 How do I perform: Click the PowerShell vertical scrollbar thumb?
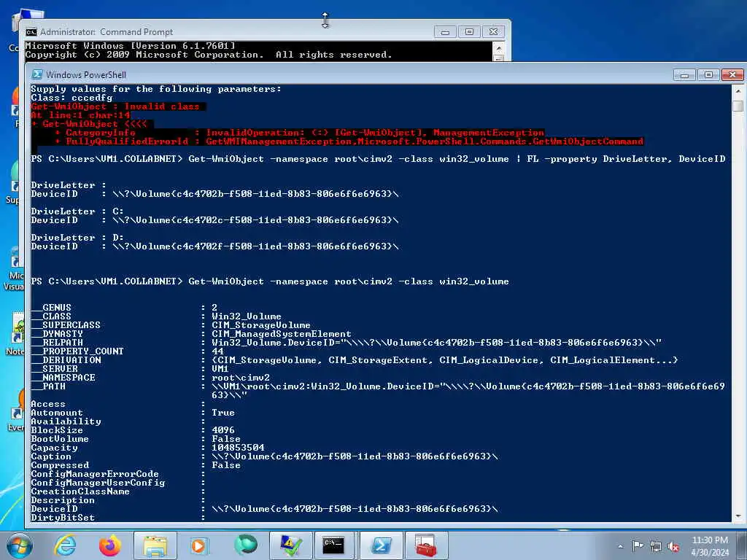[738, 106]
